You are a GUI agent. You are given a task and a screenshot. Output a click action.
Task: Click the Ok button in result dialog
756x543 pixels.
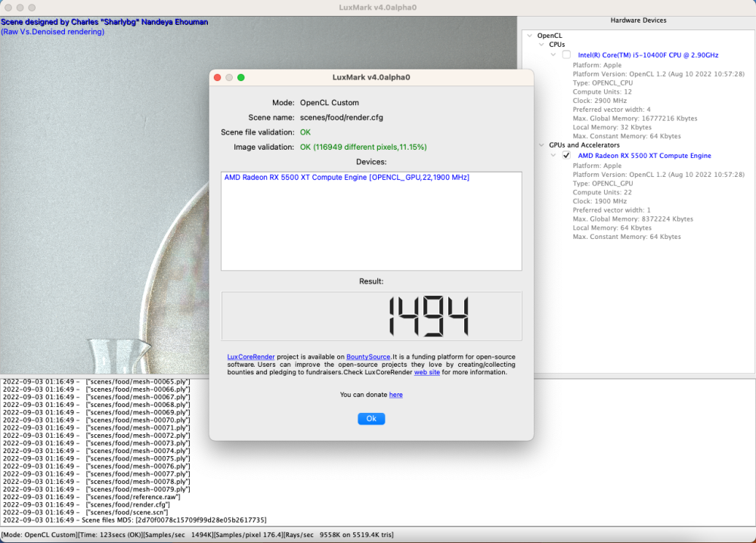click(x=370, y=418)
